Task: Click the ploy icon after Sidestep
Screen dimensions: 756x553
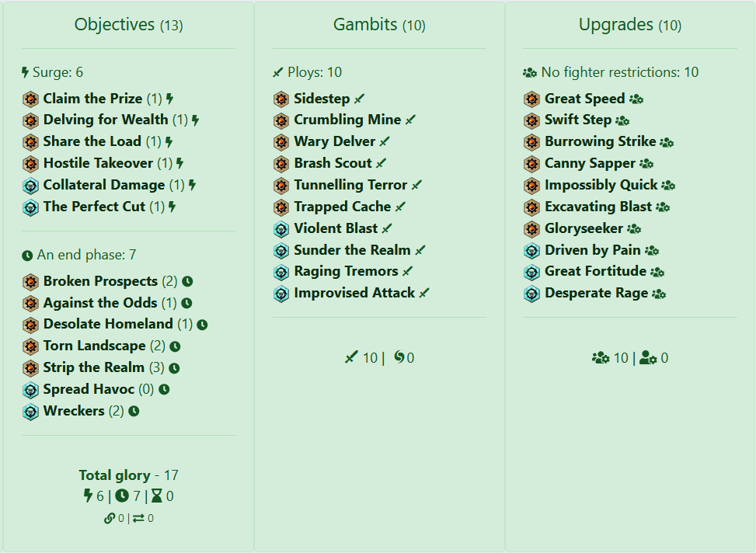Action: pos(359,99)
